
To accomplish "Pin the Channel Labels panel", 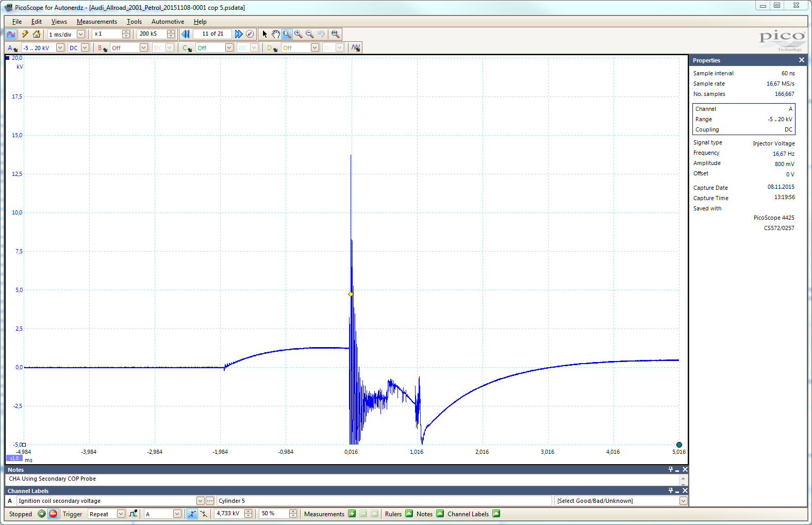I will 671,490.
